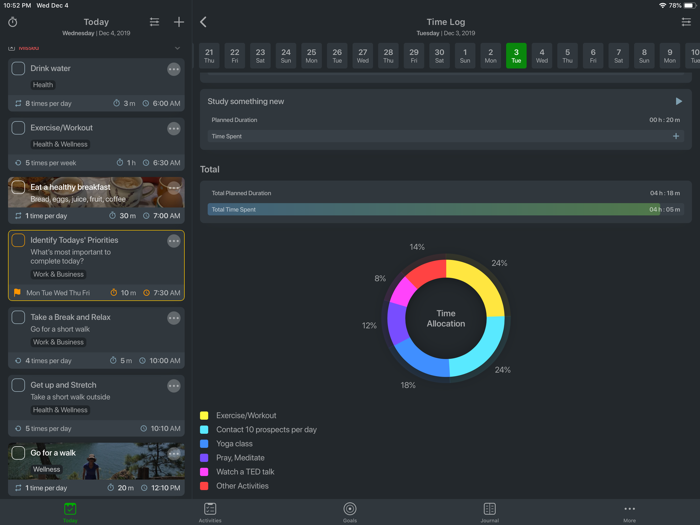The image size is (700, 525).
Task: Add time spent with the plus icon
Action: coord(676,137)
